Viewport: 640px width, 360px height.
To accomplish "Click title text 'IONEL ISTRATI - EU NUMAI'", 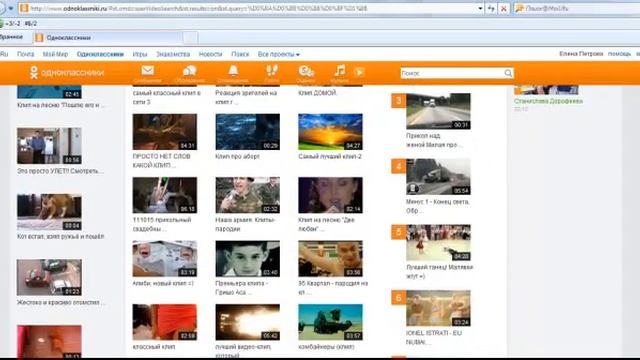I will [434, 337].
